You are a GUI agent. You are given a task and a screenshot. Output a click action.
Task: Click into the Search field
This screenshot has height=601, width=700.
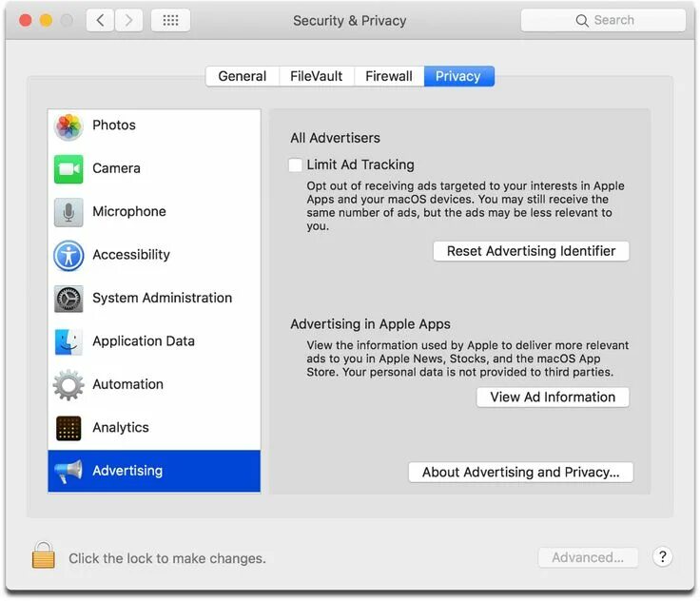603,20
